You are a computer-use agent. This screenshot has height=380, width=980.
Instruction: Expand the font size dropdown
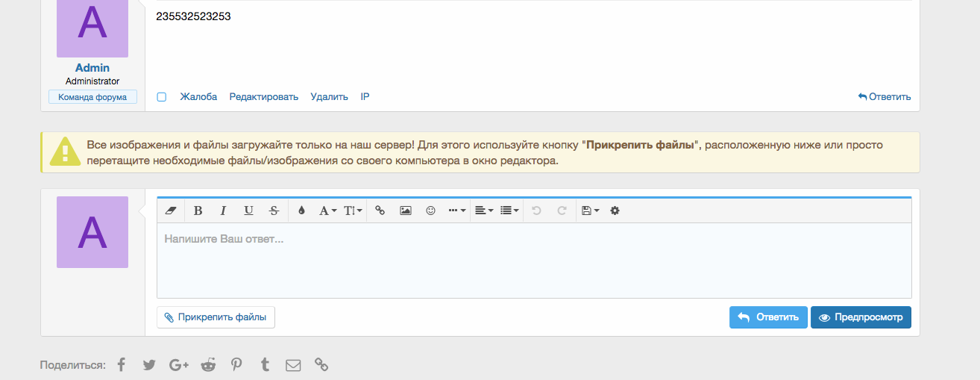354,211
